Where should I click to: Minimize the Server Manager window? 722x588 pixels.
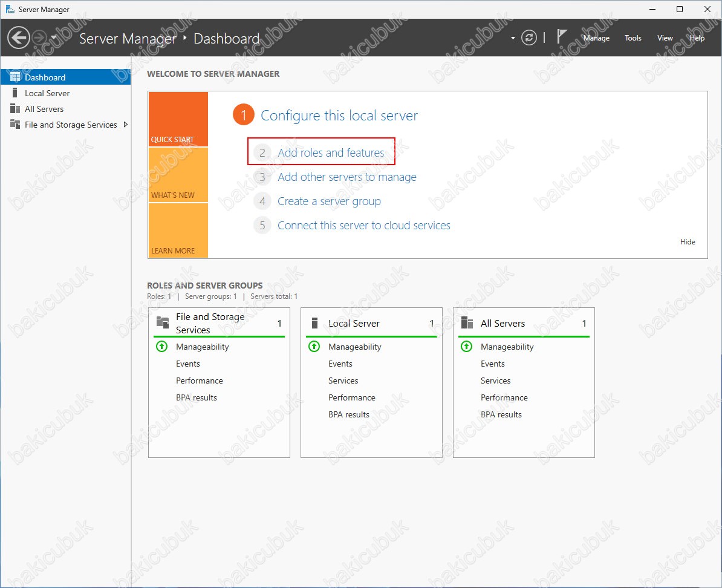click(652, 9)
